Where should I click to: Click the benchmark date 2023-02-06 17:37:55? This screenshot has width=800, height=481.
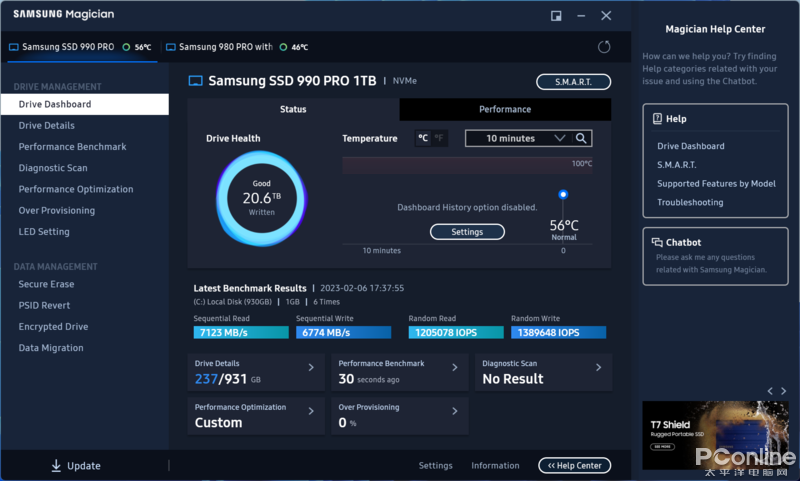coord(362,288)
